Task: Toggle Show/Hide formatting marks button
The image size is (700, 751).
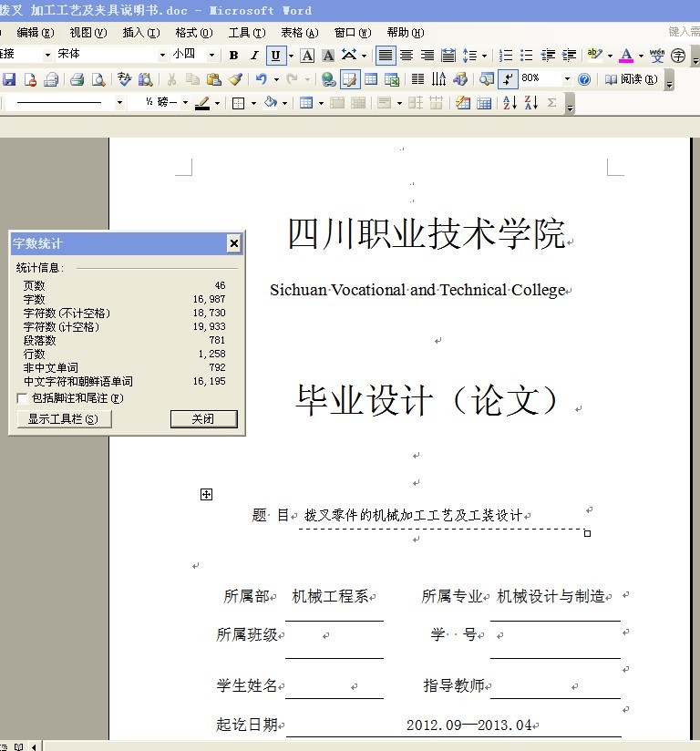Action: (x=508, y=79)
